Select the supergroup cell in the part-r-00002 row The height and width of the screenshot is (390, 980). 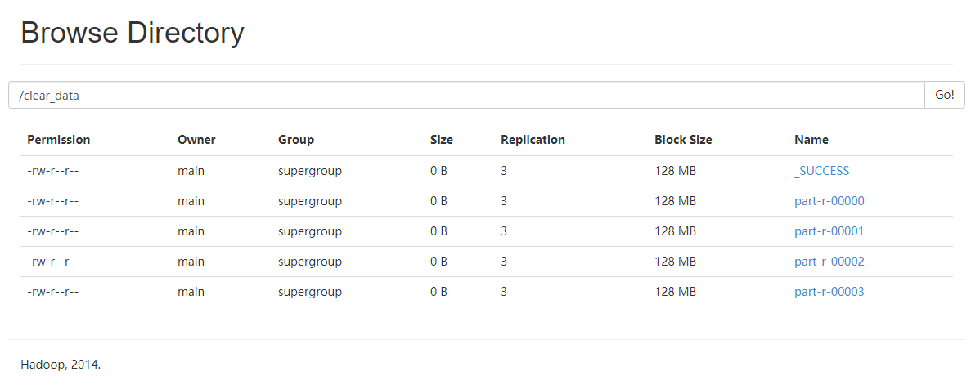pos(310,262)
